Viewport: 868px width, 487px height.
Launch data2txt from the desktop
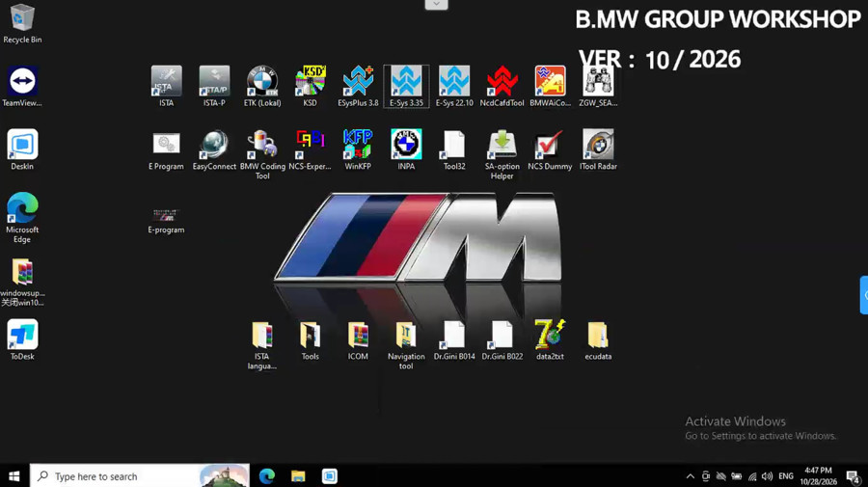point(551,341)
